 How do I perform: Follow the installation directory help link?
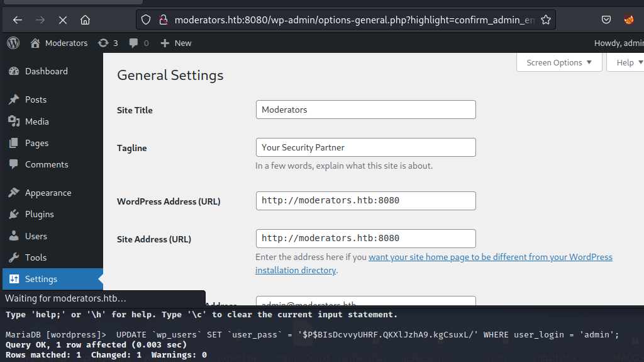296,270
